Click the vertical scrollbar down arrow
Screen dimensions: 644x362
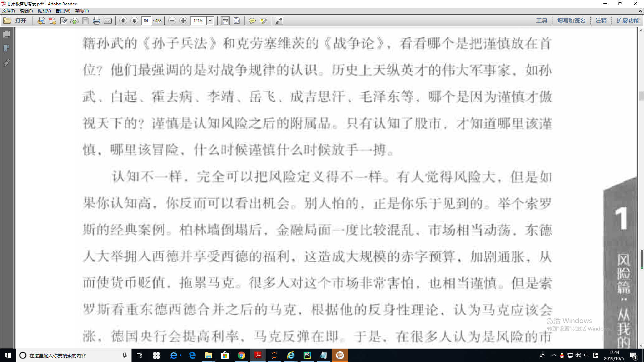coord(641,346)
